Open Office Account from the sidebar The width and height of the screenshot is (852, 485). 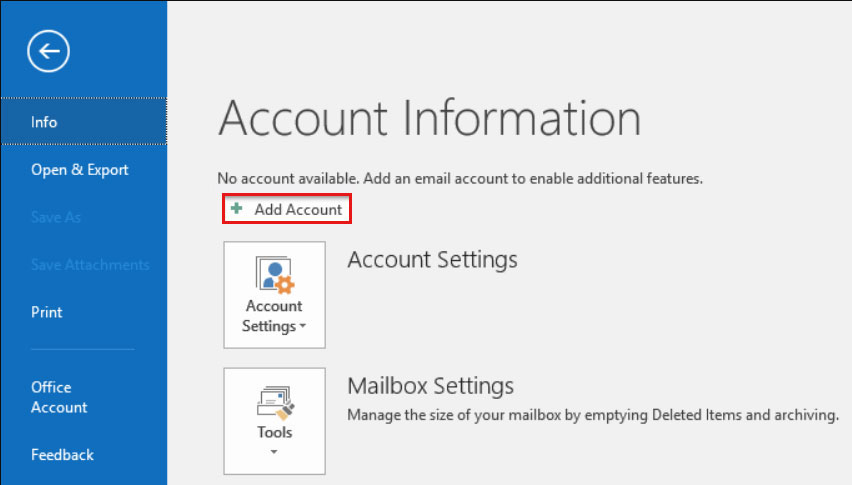coord(59,397)
